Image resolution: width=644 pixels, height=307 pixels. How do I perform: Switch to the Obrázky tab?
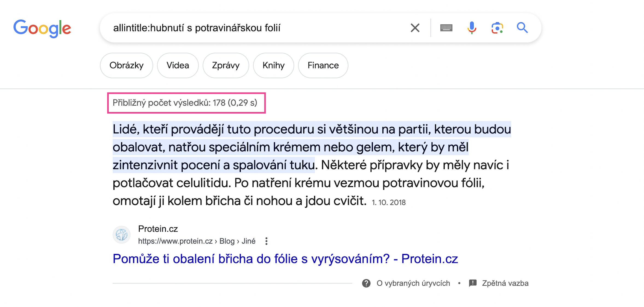click(126, 65)
